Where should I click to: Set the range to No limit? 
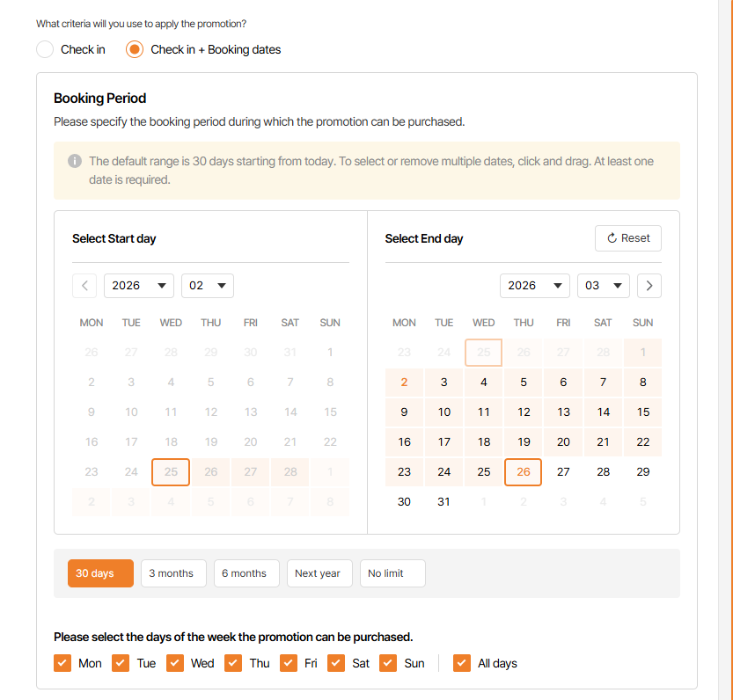[x=392, y=573]
